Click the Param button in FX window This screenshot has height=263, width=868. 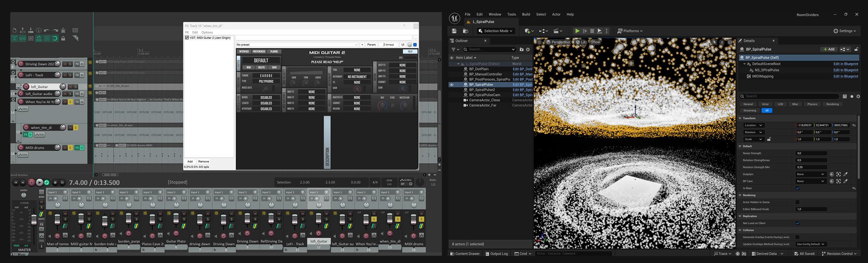click(x=371, y=45)
